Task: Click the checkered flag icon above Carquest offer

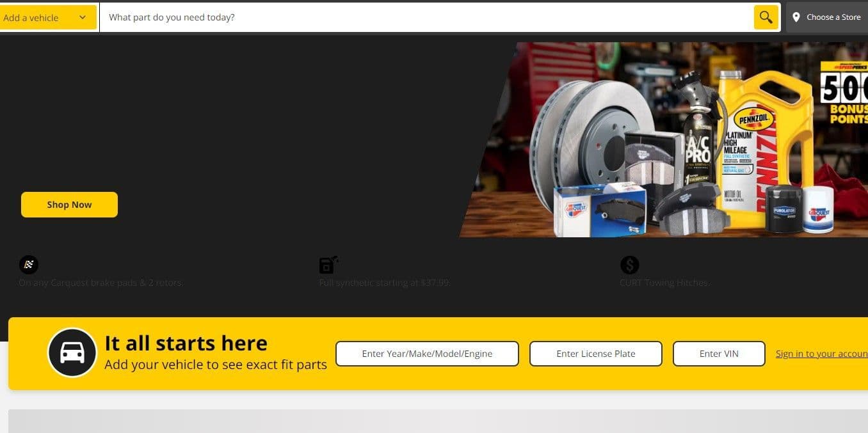Action: pyautogui.click(x=29, y=264)
